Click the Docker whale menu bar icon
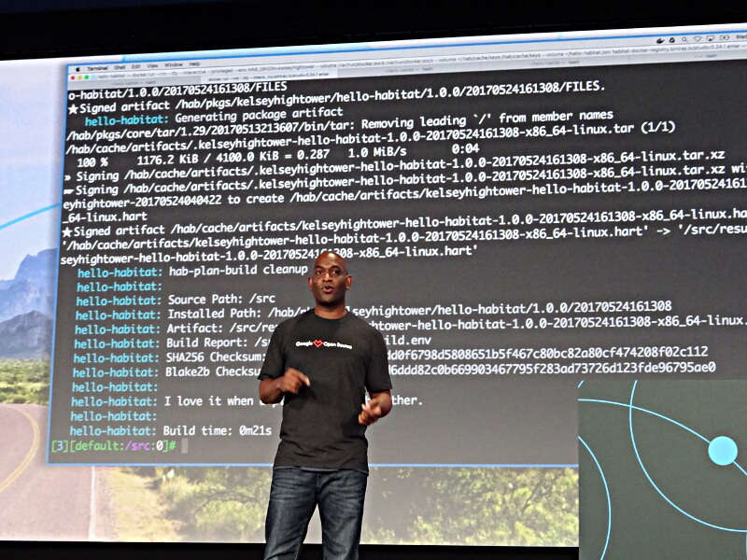Screen dimensions: 747x560 660,41
